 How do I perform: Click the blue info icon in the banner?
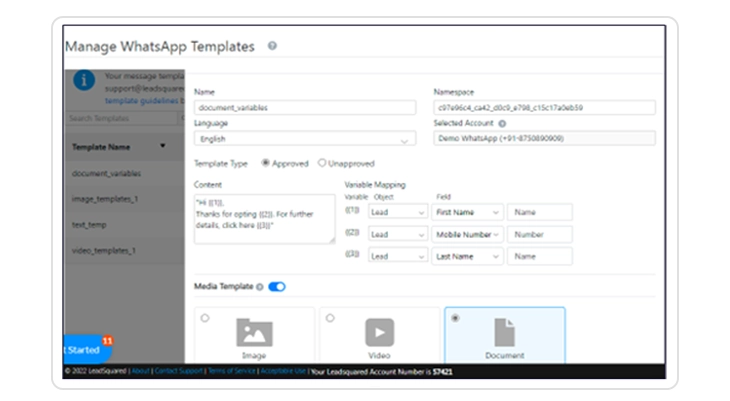coord(86,79)
